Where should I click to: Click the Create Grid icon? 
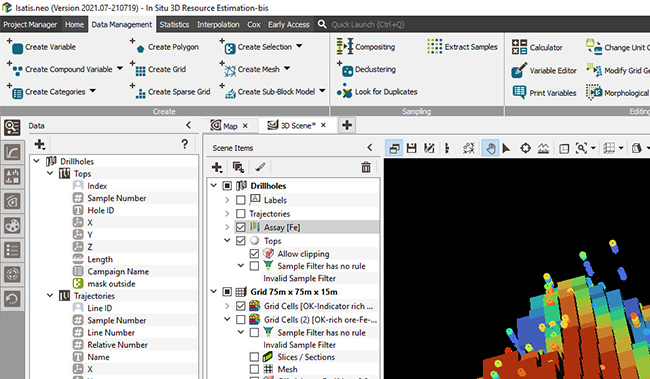tap(140, 71)
